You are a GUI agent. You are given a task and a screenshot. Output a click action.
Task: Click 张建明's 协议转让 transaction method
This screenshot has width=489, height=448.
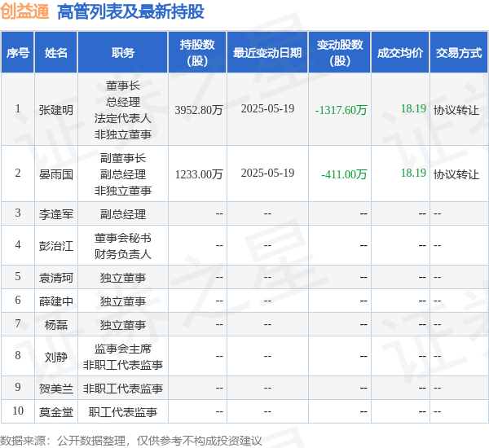pos(456,110)
